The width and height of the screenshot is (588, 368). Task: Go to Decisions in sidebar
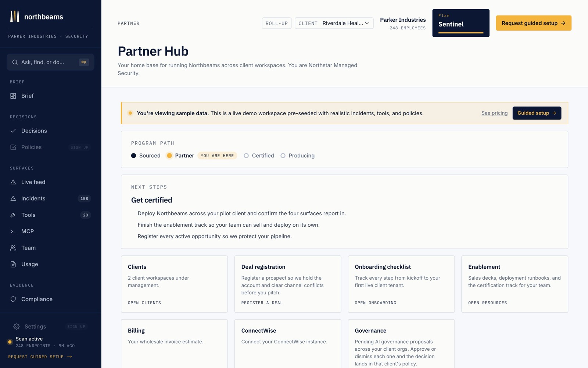tap(50, 131)
